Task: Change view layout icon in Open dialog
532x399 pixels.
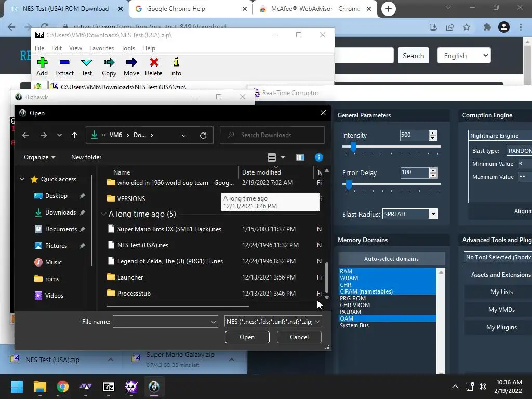Action: (x=272, y=157)
